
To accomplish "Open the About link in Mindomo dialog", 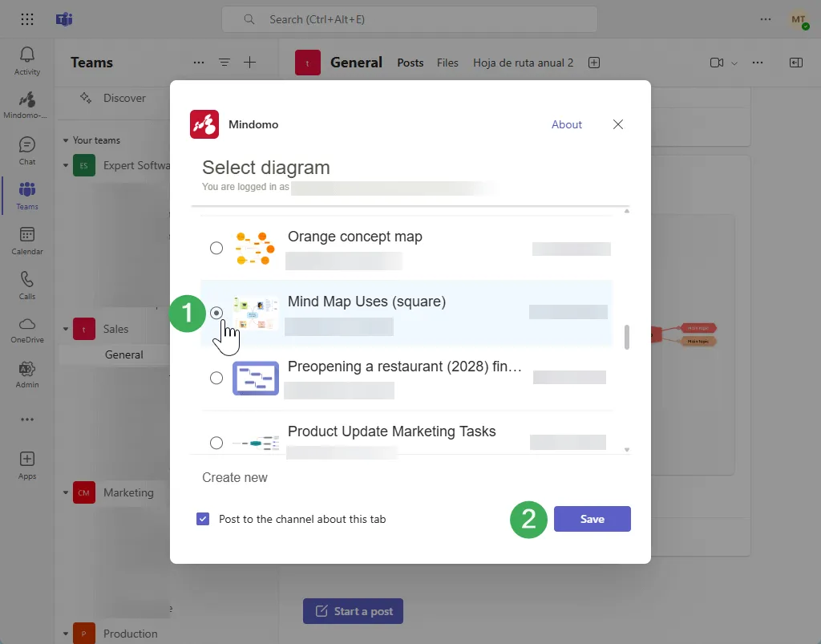I will pos(567,124).
